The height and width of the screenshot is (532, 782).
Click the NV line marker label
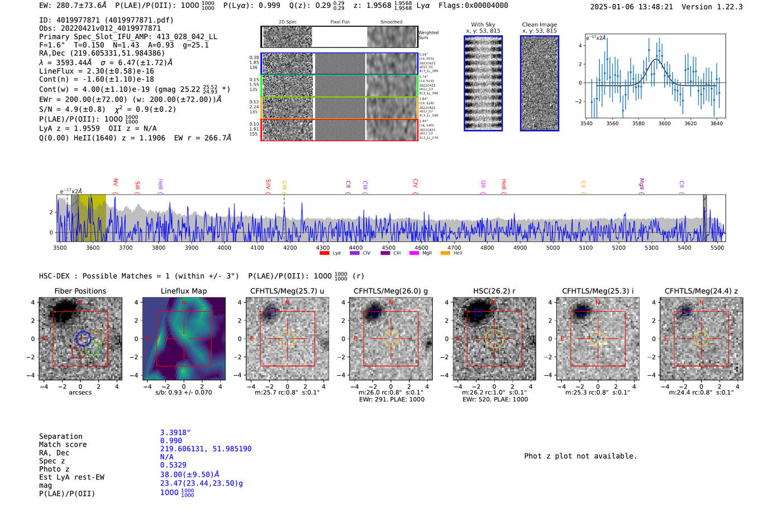click(x=115, y=183)
